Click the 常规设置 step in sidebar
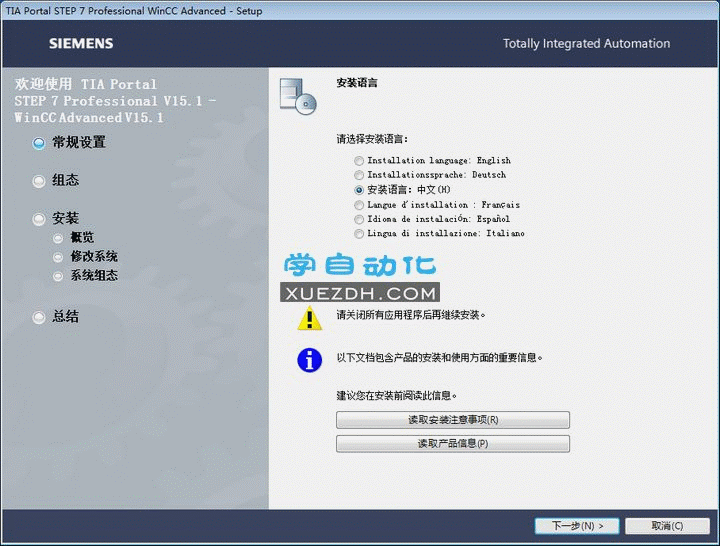Image resolution: width=720 pixels, height=546 pixels. 69,143
